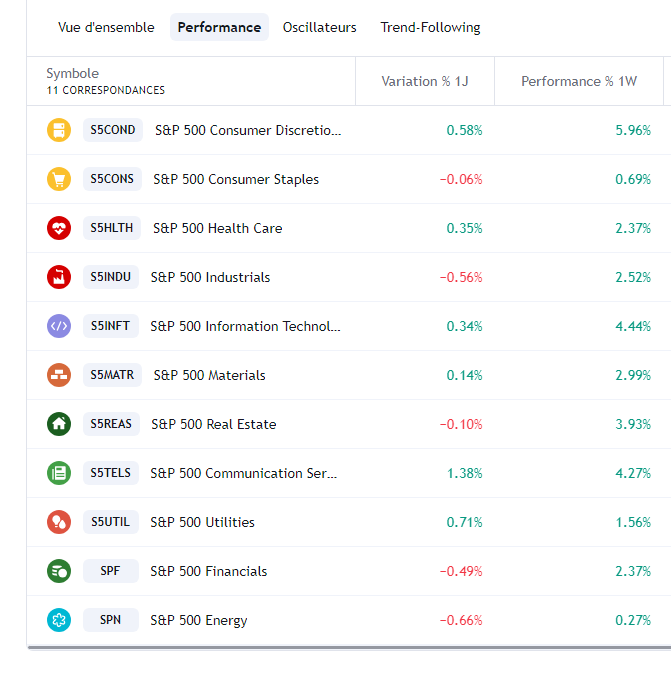The image size is (671, 686).
Task: Sort by Performance % 1W column
Action: pos(578,81)
